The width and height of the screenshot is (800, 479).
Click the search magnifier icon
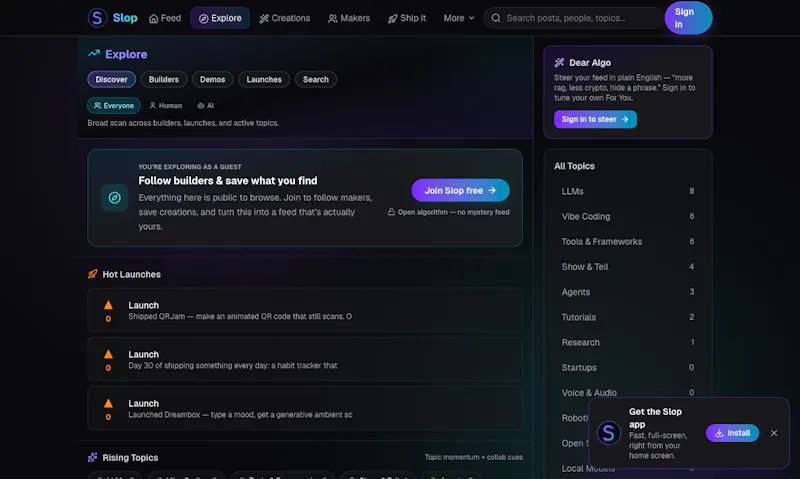(495, 18)
